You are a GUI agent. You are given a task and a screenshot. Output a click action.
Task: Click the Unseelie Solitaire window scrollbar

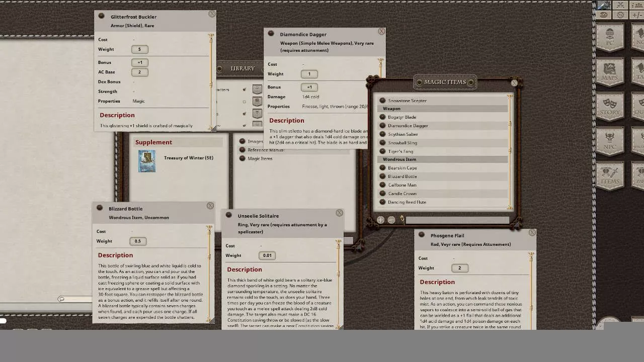point(339,284)
